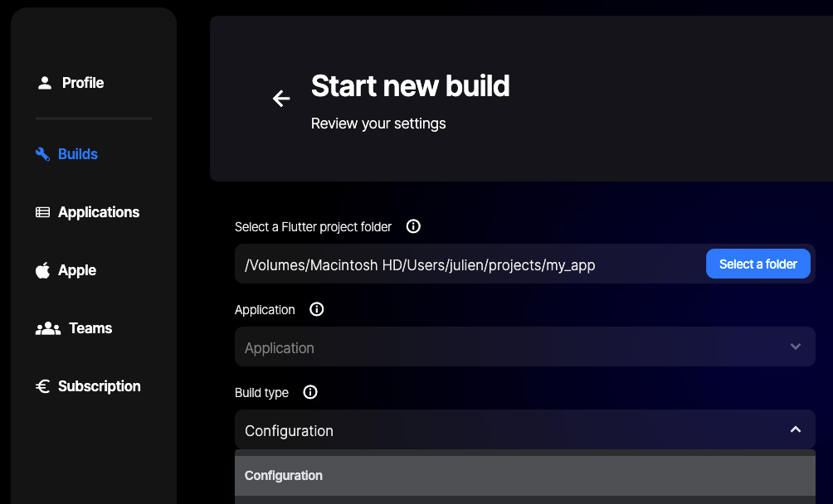The height and width of the screenshot is (504, 833).
Task: Open the Profile menu item
Action: click(x=83, y=83)
